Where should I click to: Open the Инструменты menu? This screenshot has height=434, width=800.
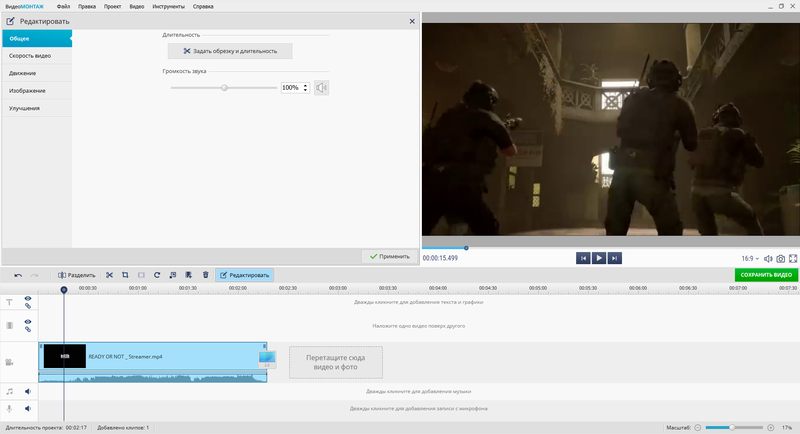[x=168, y=7]
